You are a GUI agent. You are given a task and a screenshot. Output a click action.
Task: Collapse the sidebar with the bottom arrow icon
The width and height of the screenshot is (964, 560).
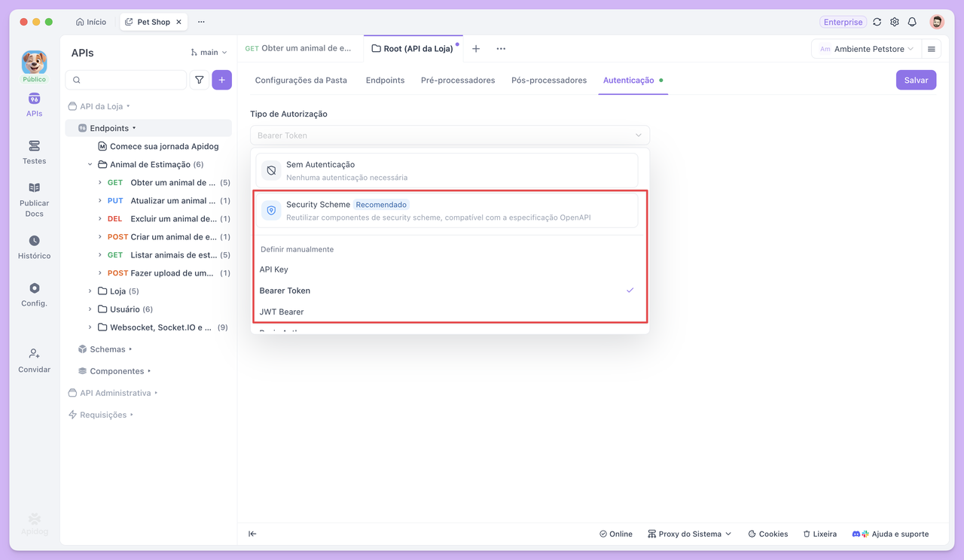click(x=252, y=534)
